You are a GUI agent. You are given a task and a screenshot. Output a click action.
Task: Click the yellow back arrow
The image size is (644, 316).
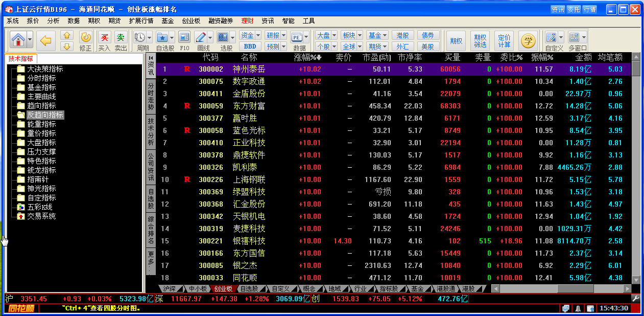47,40
